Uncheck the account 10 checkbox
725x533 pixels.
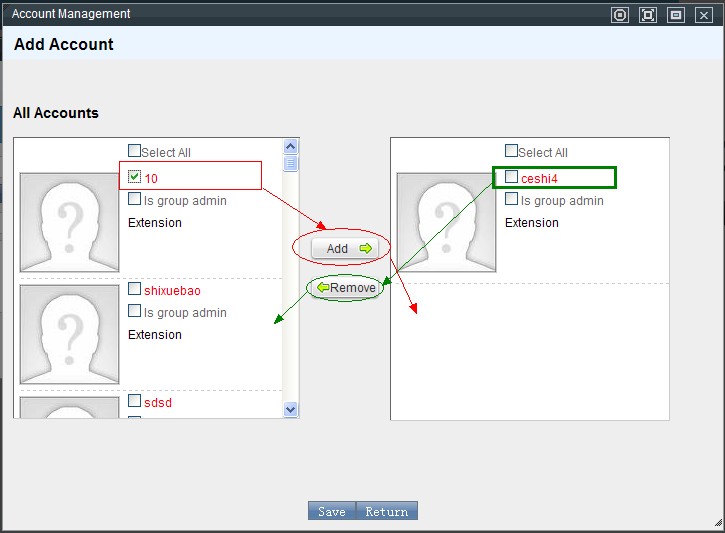point(135,177)
